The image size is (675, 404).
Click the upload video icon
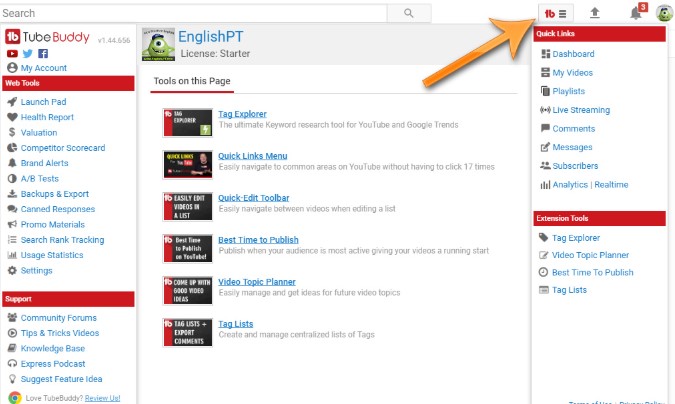tap(595, 13)
